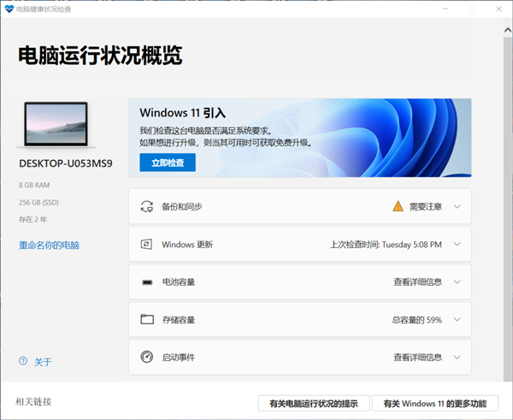513x420 pixels.
Task: Click the 256 GB (SSD) text
Action: (x=38, y=203)
